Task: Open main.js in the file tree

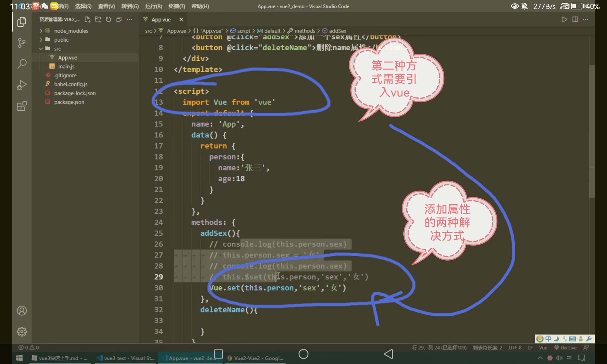Action: coord(66,66)
